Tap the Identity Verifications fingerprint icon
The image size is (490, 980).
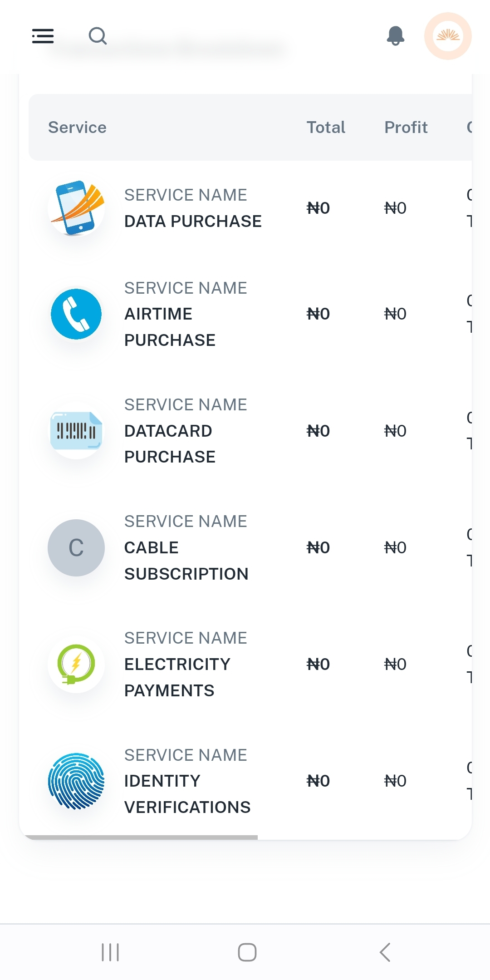click(76, 781)
